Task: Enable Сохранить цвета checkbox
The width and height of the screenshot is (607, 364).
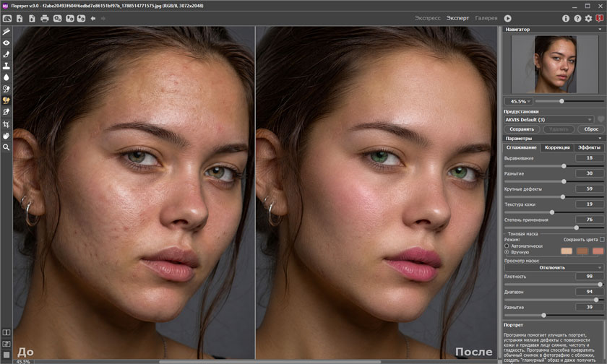Action: pyautogui.click(x=602, y=240)
